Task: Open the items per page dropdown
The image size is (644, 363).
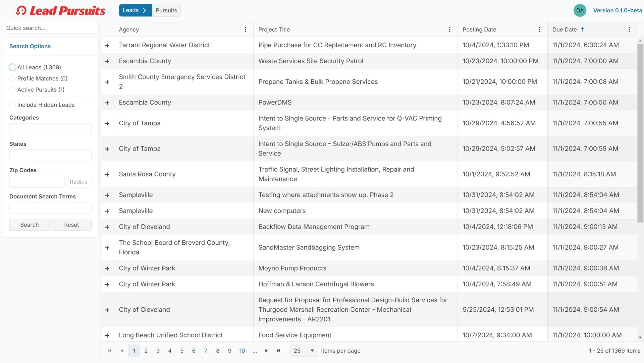Action: coord(304,351)
